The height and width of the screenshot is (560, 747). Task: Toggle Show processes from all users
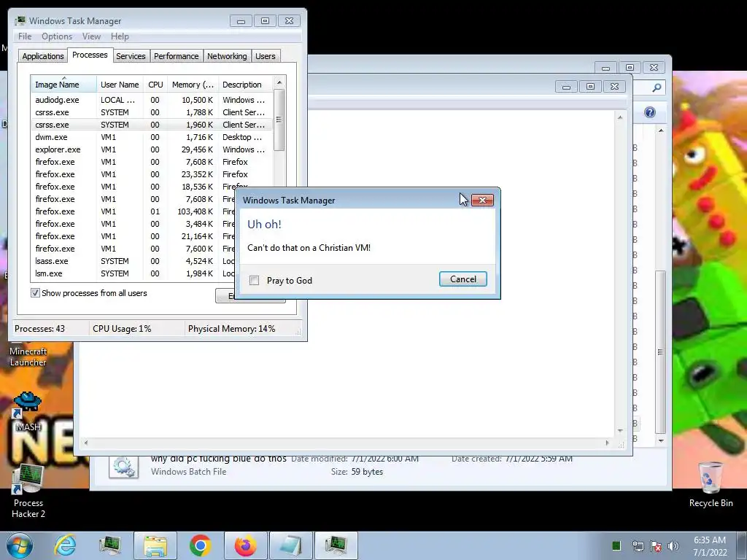tap(35, 293)
